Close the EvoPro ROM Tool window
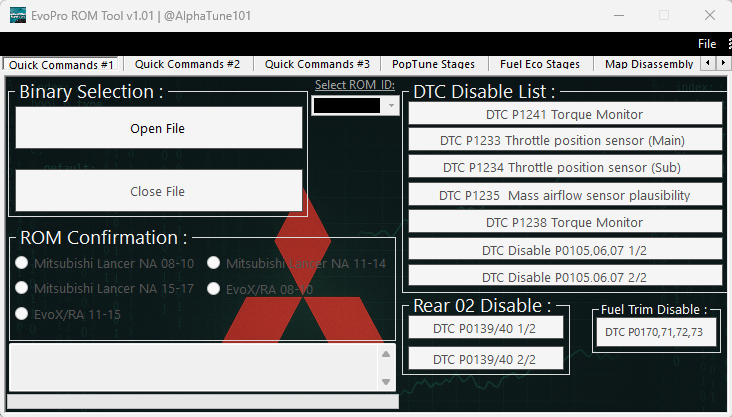The image size is (732, 417). [710, 15]
